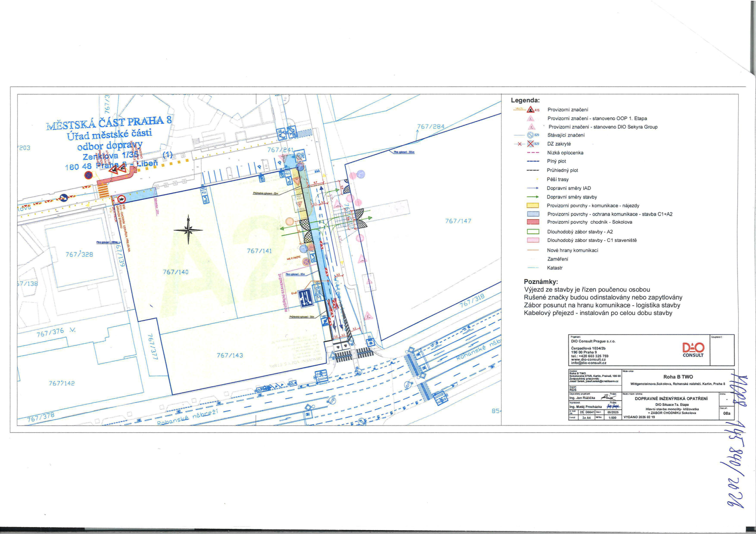Click the red A15 warning triangle legend icon
This screenshot has height=534, width=756.
[531, 110]
